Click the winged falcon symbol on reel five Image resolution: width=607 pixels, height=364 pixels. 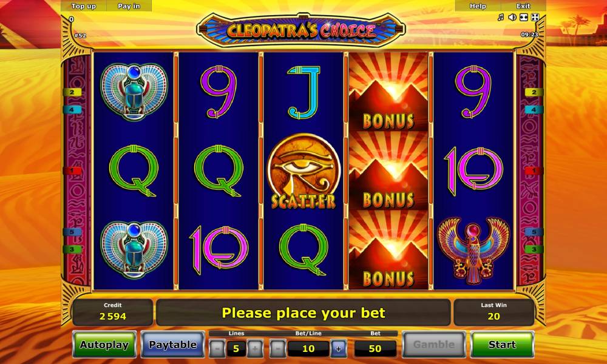coord(473,250)
